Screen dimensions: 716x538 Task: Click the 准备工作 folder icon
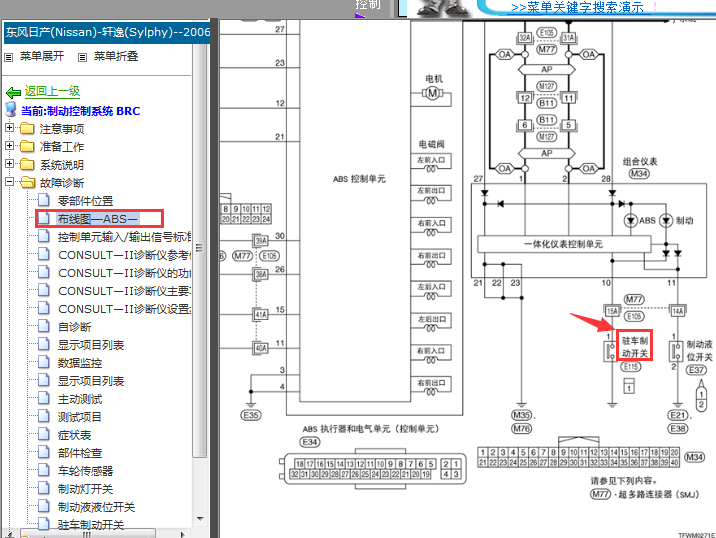point(27,147)
